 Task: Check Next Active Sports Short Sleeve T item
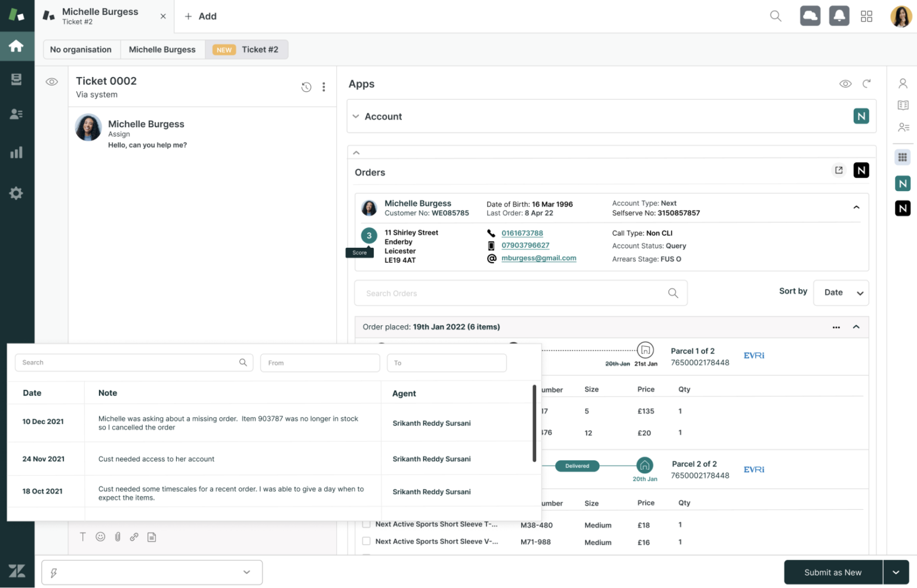(366, 524)
